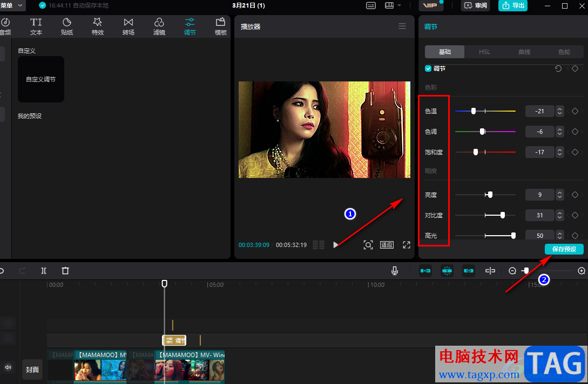The height and width of the screenshot is (384, 588).
Task: Open the 模板 templates tab
Action: (220, 26)
